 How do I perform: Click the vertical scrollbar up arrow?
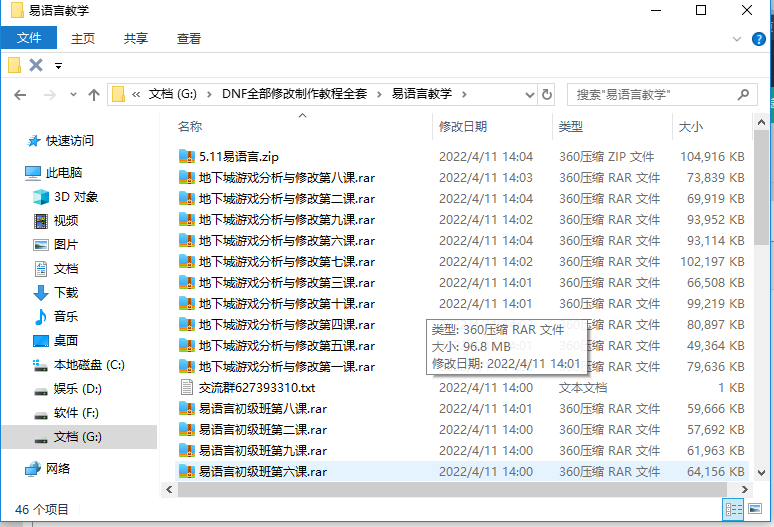(761, 122)
